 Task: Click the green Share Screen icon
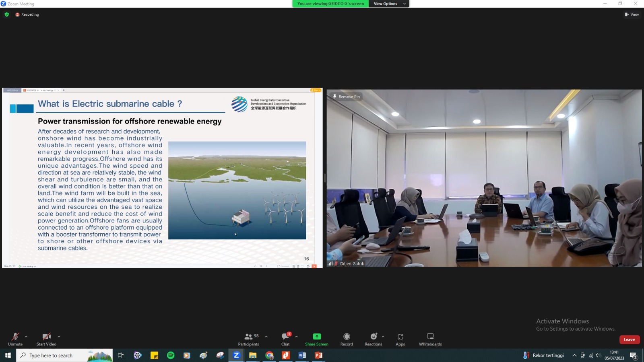(317, 337)
